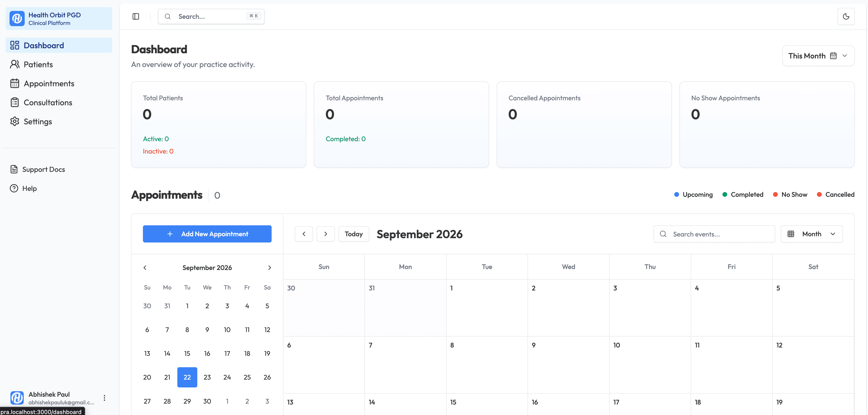Viewport: 868px width, 415px height.
Task: Open Consultations in sidebar
Action: tap(59, 103)
